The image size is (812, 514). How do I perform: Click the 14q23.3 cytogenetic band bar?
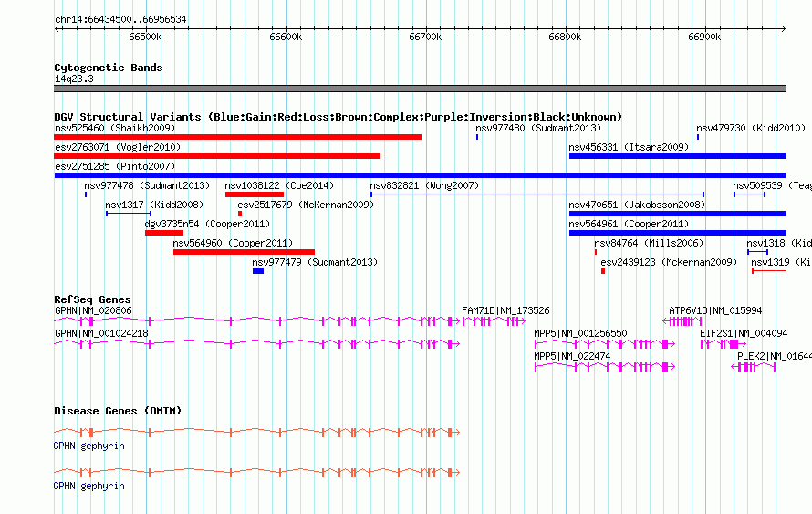click(x=420, y=89)
